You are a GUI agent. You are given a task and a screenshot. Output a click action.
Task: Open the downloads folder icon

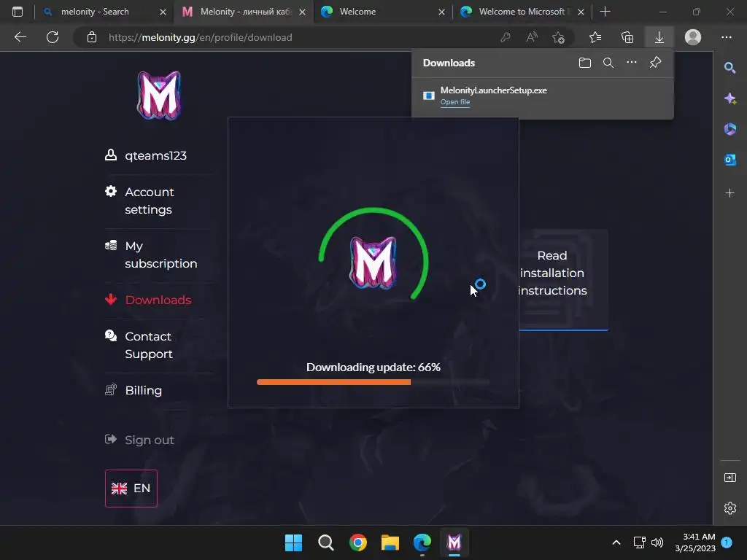tap(585, 63)
